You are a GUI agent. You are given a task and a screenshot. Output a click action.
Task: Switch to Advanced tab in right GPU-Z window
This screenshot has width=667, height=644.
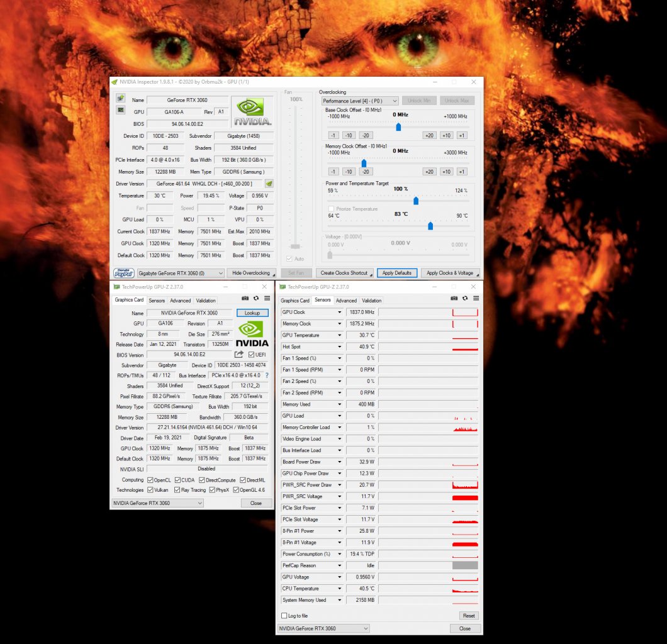pos(346,301)
